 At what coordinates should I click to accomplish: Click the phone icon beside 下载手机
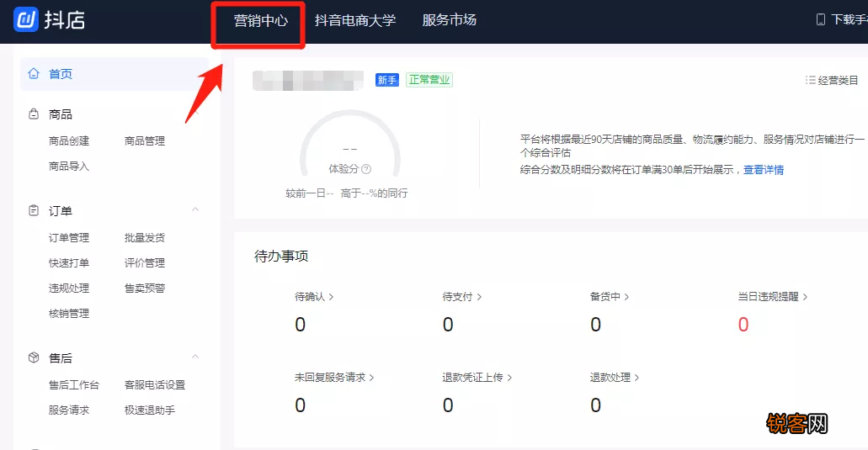point(820,20)
